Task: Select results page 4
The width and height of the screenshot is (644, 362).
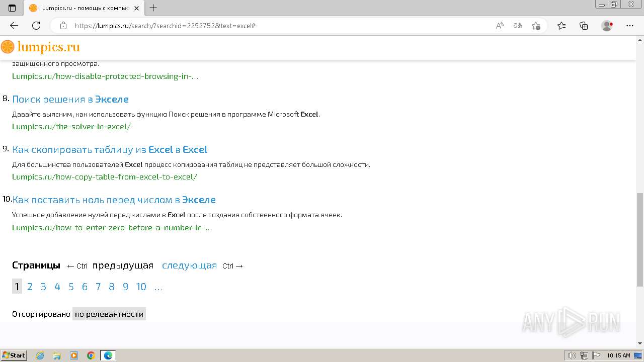Action: (57, 287)
